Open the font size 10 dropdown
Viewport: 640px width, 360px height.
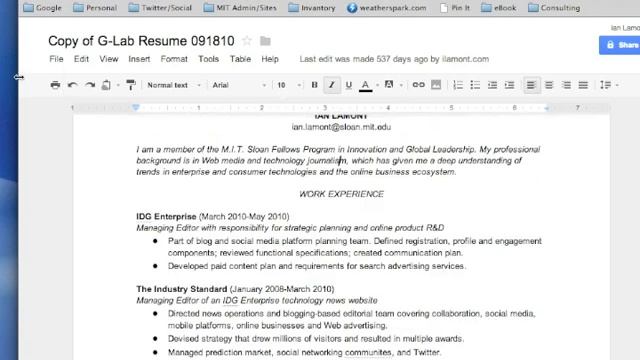289,85
